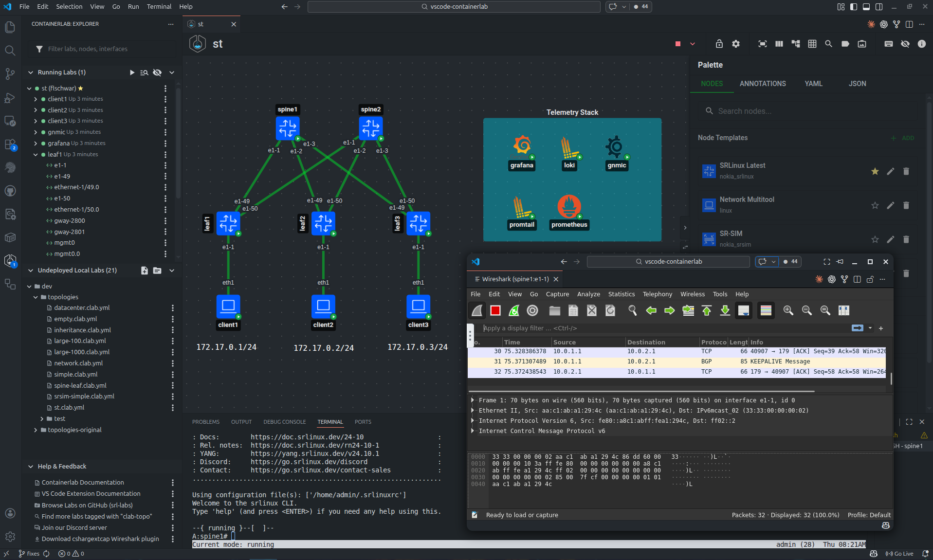Switch to the ANNOTATIONS palette tab
The height and width of the screenshot is (560, 933).
[x=763, y=84]
